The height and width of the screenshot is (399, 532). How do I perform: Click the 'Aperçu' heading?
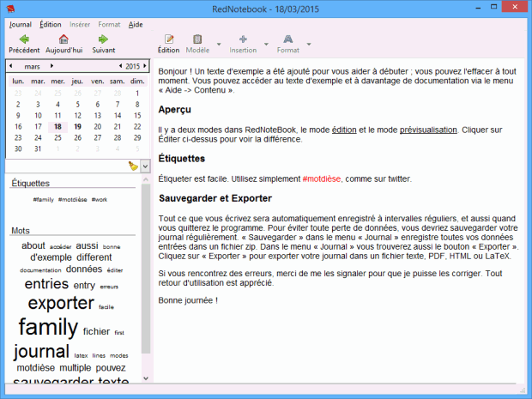pos(174,110)
